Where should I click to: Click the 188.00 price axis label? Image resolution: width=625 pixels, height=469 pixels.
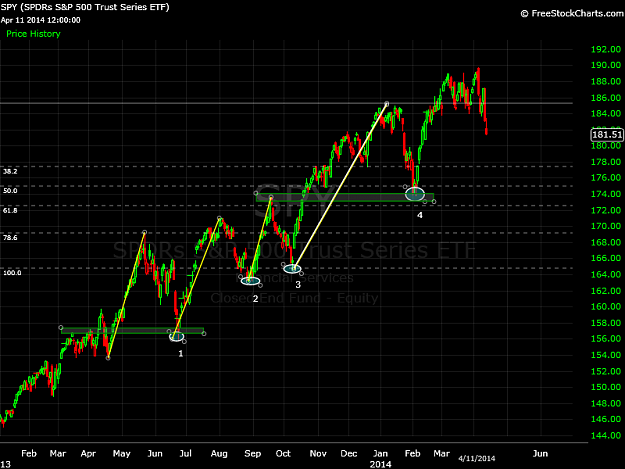pos(605,81)
